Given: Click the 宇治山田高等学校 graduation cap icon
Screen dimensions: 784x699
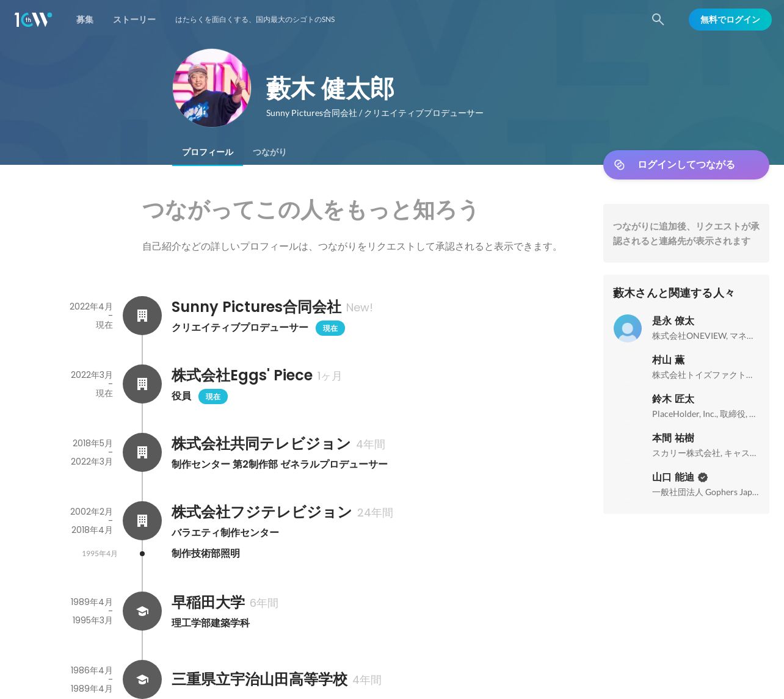Looking at the screenshot, I should (142, 679).
